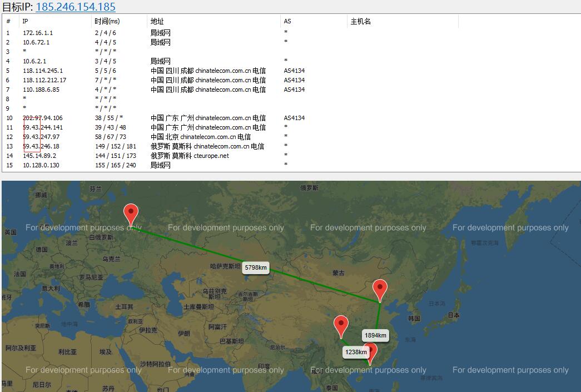
Task: Sort by the IP column header
Action: (55, 22)
